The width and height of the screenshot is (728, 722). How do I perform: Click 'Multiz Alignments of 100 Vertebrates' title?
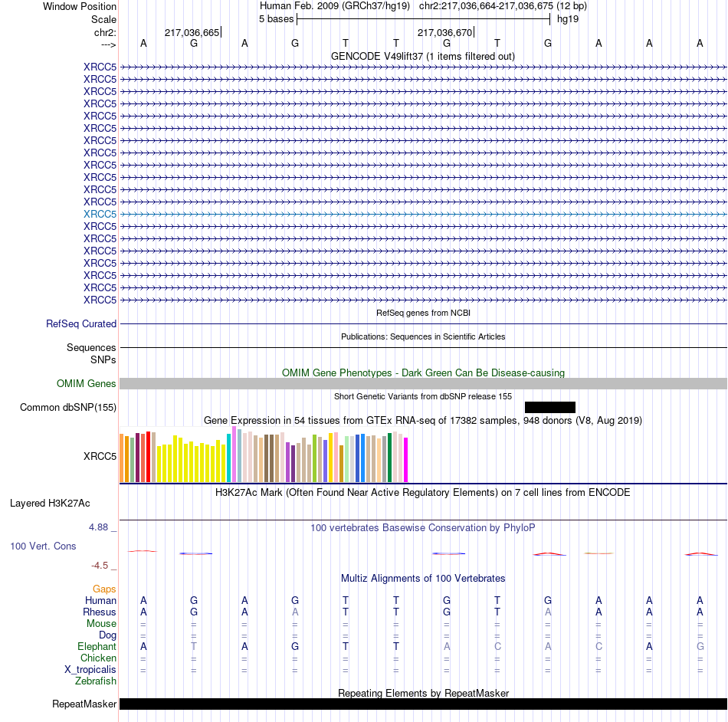(x=423, y=578)
